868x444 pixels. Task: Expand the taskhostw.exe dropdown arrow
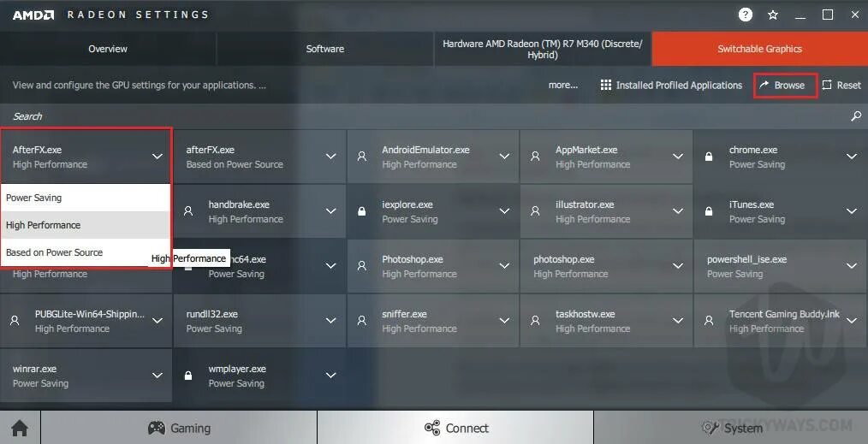[x=678, y=321]
